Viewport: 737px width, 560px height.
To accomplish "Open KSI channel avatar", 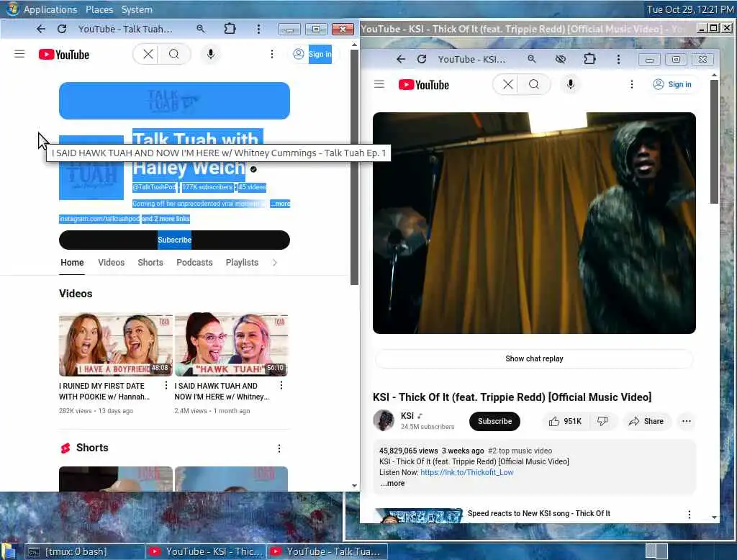I will [384, 420].
